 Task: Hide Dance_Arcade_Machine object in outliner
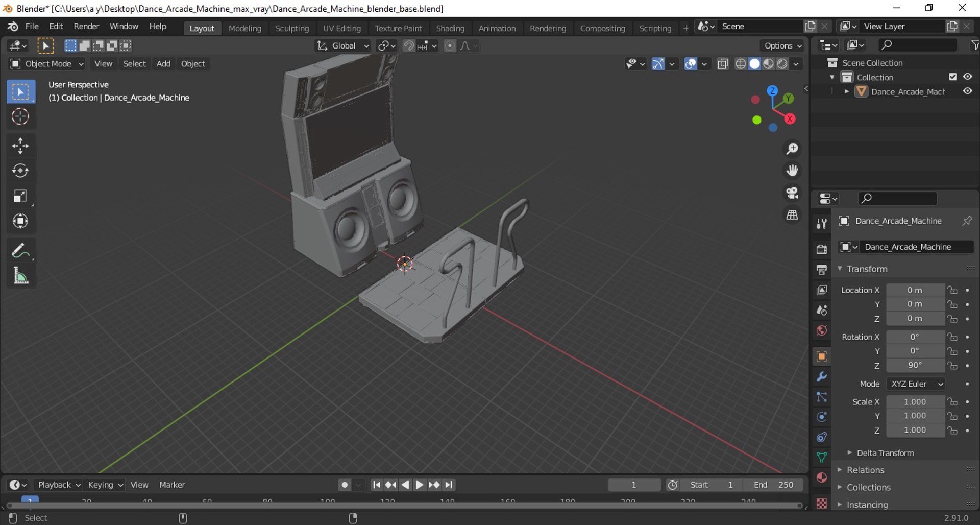tap(967, 91)
